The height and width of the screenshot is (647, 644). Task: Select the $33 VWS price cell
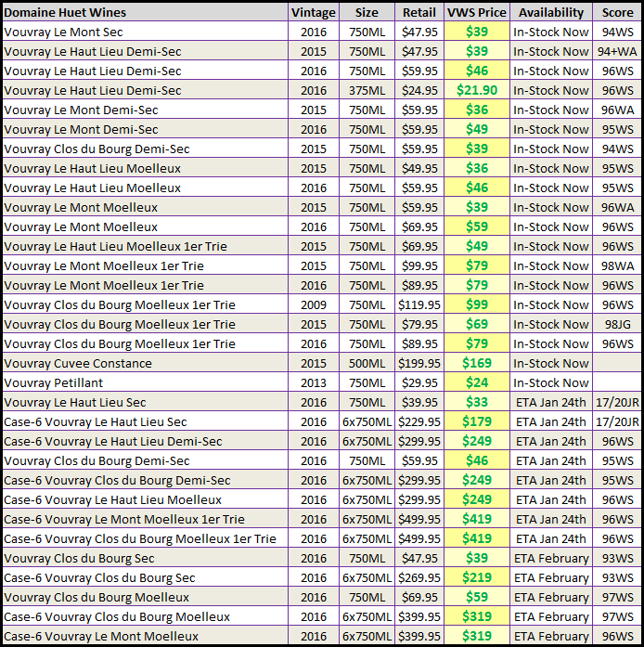(x=476, y=402)
